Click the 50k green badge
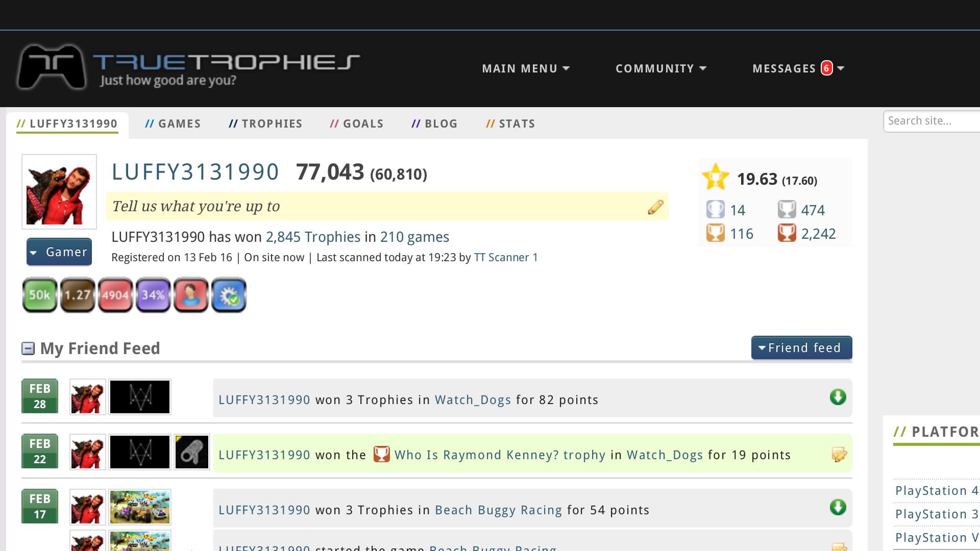Viewport: 980px width, 551px height. (x=40, y=295)
